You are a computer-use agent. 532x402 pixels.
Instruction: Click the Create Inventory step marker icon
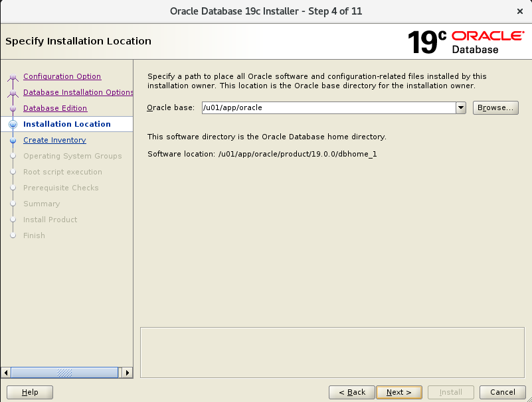(13, 141)
